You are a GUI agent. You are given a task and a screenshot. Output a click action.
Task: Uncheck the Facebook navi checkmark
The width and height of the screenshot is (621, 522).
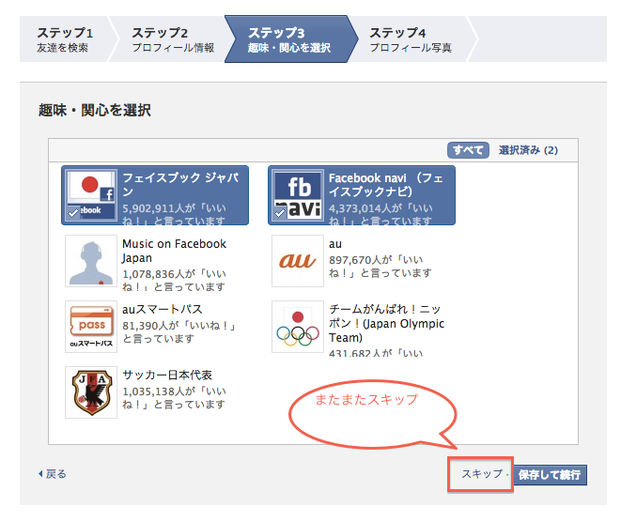click(280, 213)
